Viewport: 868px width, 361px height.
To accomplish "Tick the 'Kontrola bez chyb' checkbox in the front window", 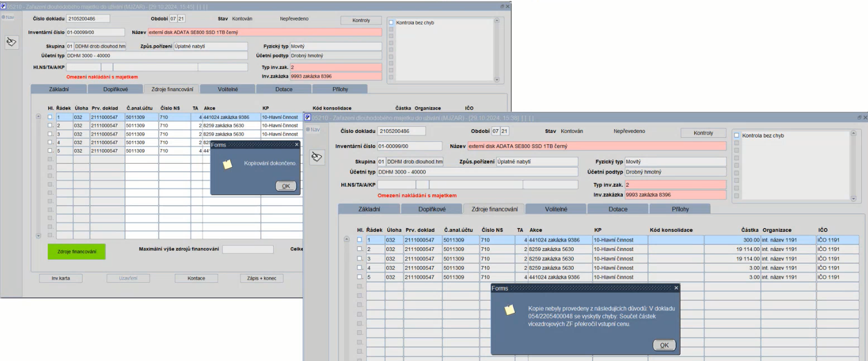I will 737,135.
